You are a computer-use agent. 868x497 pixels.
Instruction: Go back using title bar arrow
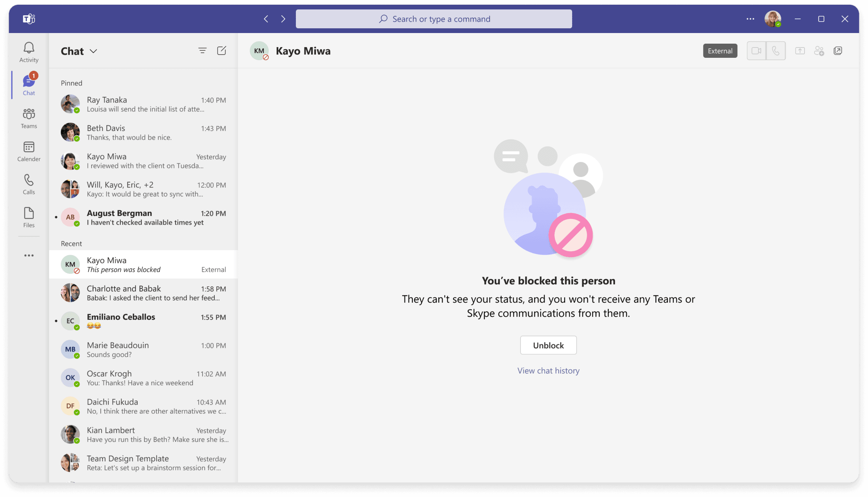pyautogui.click(x=266, y=19)
